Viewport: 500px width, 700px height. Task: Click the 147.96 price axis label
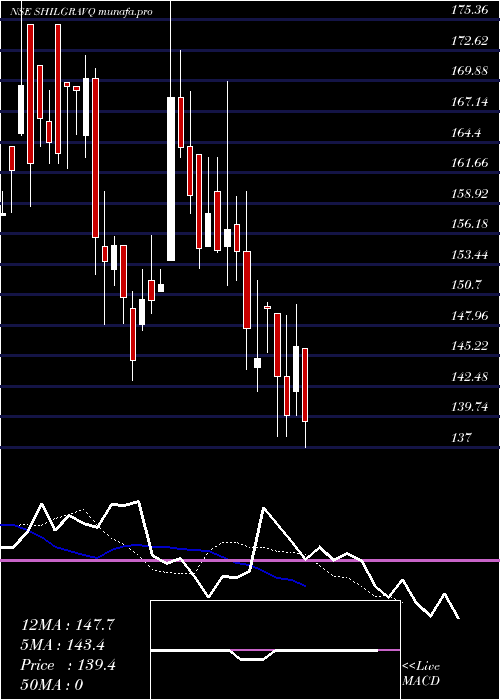click(x=469, y=316)
